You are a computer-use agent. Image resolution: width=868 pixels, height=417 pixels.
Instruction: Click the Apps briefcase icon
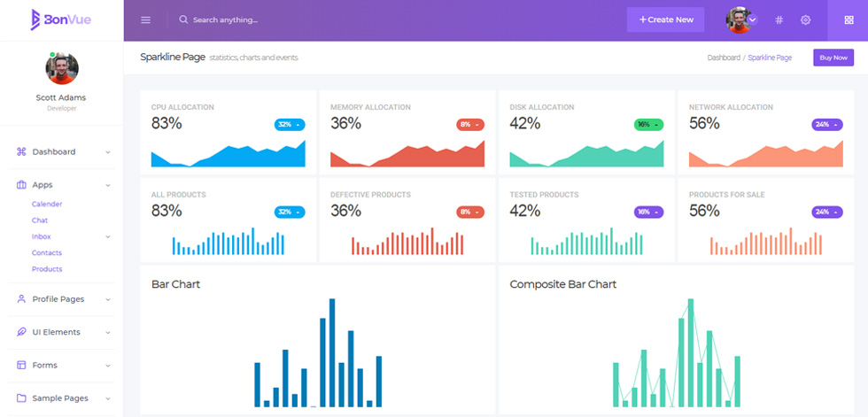coord(21,185)
